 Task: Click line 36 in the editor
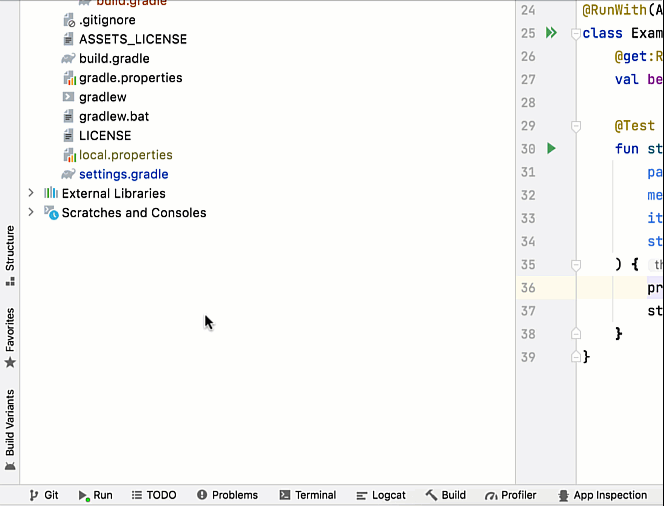[620, 288]
